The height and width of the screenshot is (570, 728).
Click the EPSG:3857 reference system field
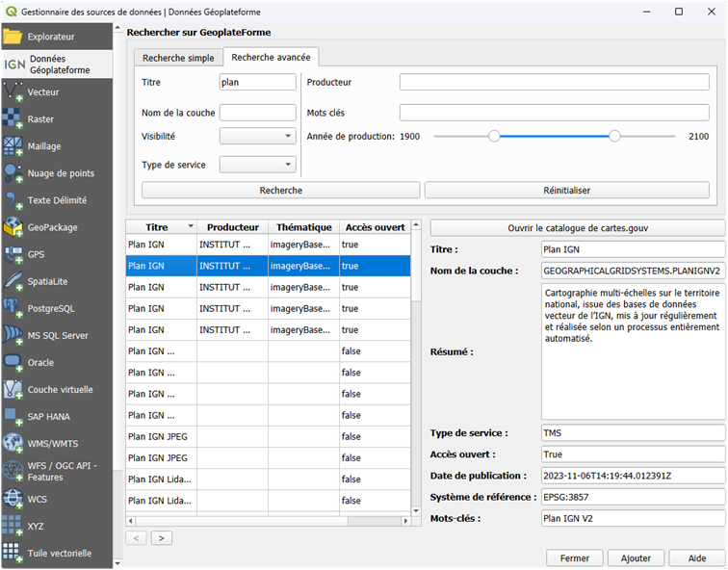(634, 497)
